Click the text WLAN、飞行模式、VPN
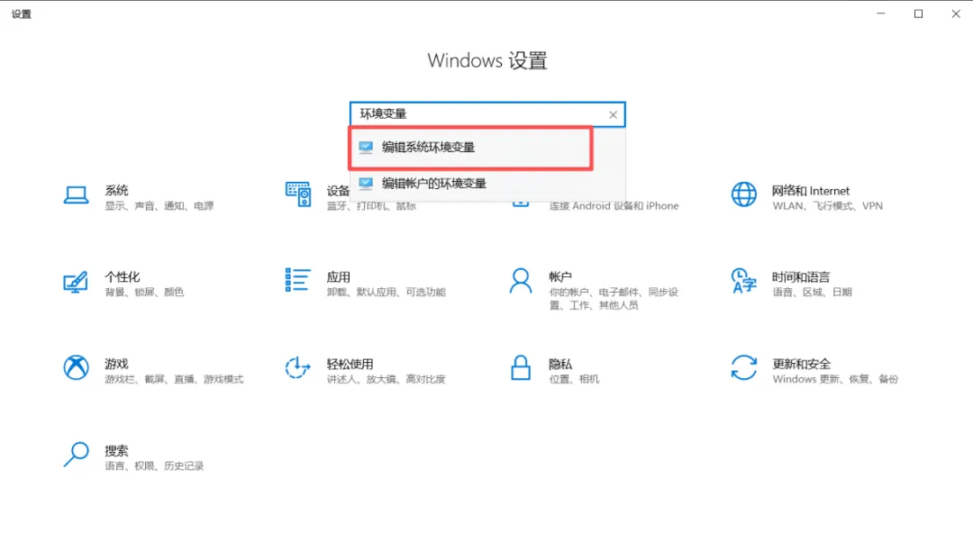Screen dimensions: 973x560 828,206
